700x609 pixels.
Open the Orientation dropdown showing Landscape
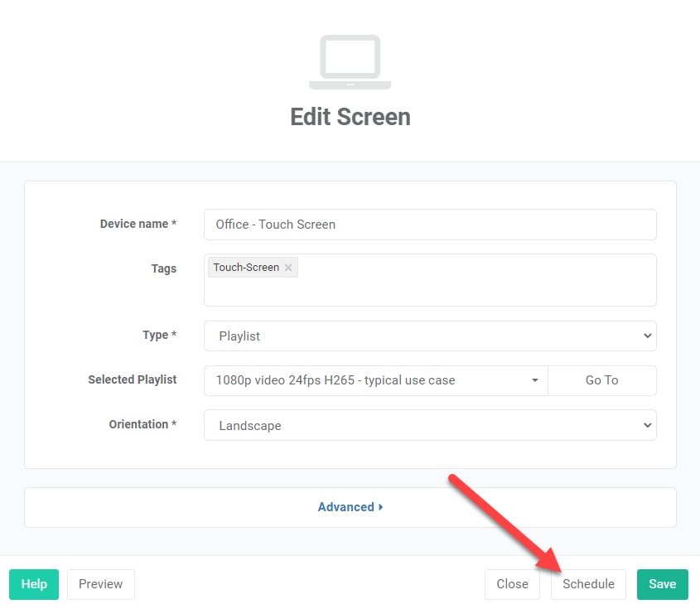click(x=430, y=425)
